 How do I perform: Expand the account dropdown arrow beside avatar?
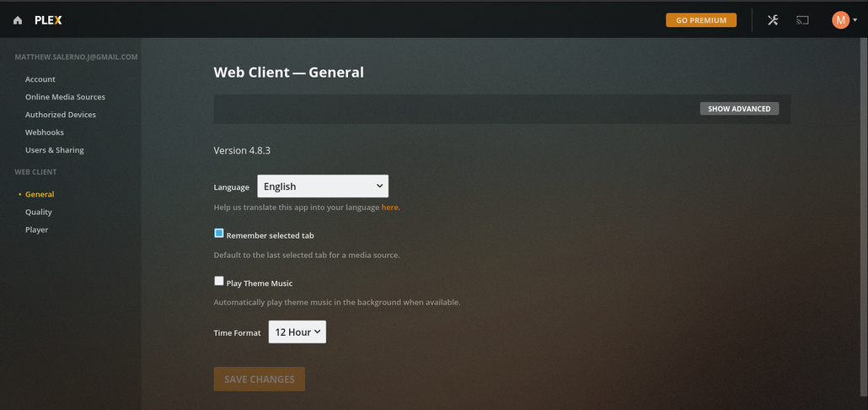tap(855, 20)
